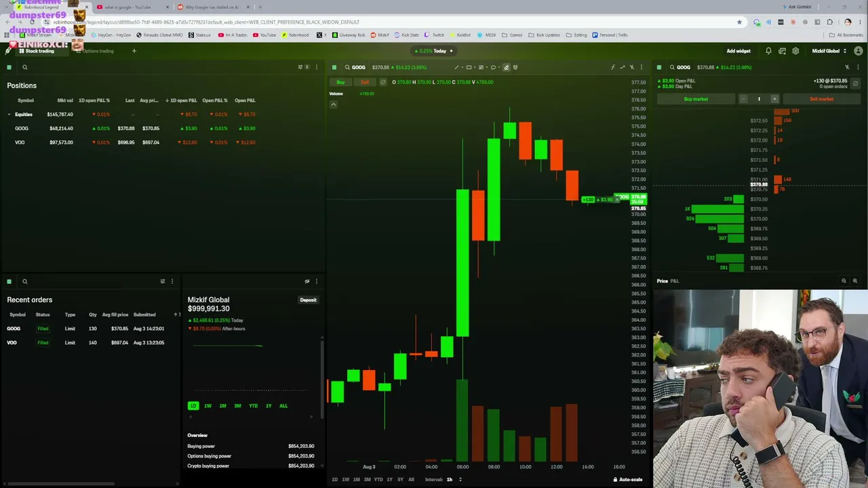
Task: Search in the Recent orders widget
Action: pyautogui.click(x=24, y=281)
